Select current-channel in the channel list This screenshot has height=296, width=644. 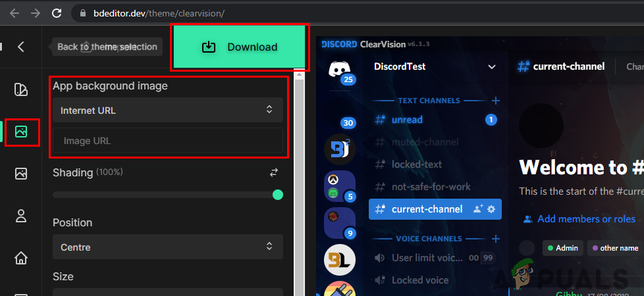(435, 209)
